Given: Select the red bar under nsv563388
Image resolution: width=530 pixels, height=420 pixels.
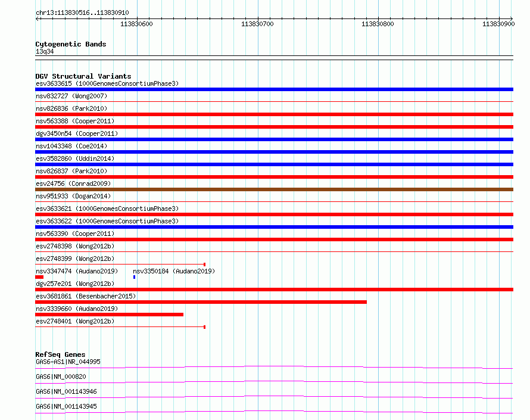Looking at the screenshot, I should 274,127.
